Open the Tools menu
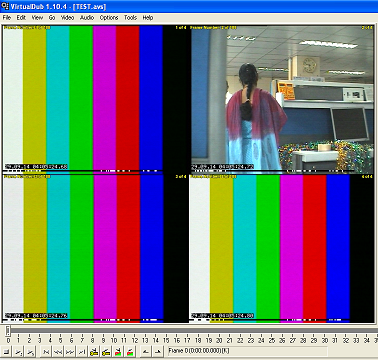Viewport: 378px width, 360px height. click(130, 18)
